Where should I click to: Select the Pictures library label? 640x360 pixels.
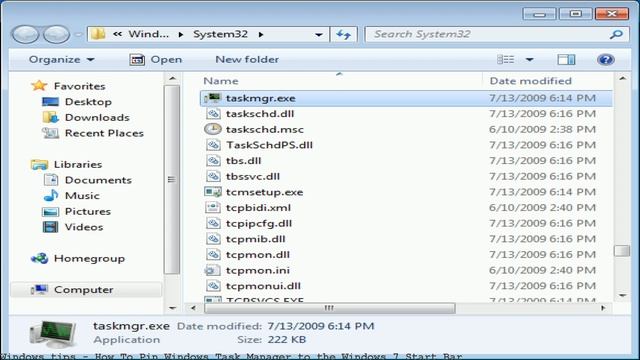coord(88,211)
